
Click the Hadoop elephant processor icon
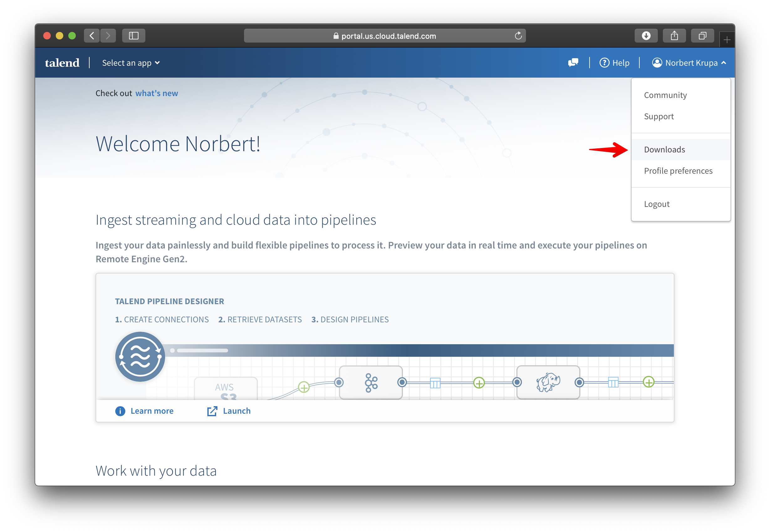tap(547, 383)
